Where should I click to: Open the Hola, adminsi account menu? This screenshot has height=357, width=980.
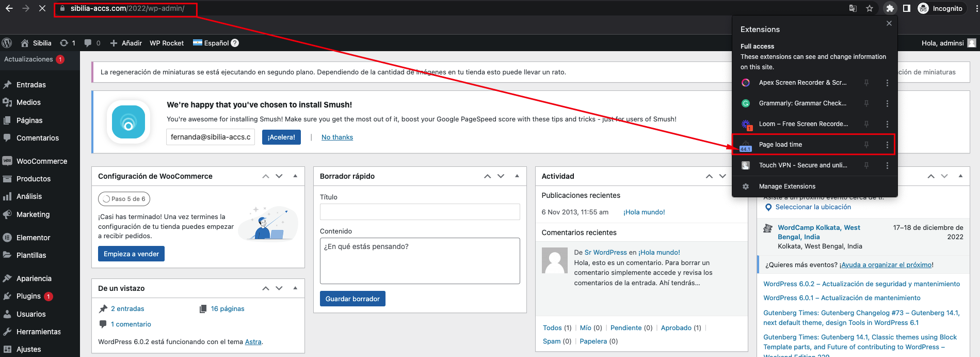click(949, 43)
